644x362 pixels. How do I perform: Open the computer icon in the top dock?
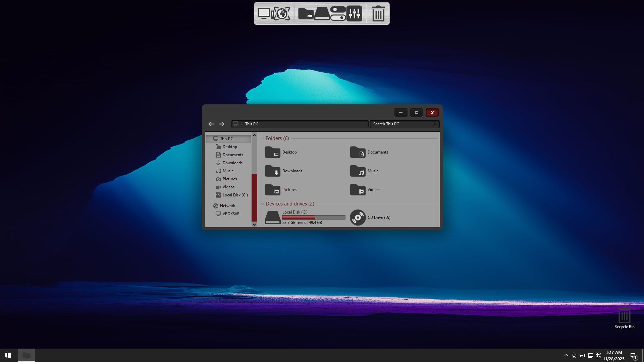(x=264, y=14)
